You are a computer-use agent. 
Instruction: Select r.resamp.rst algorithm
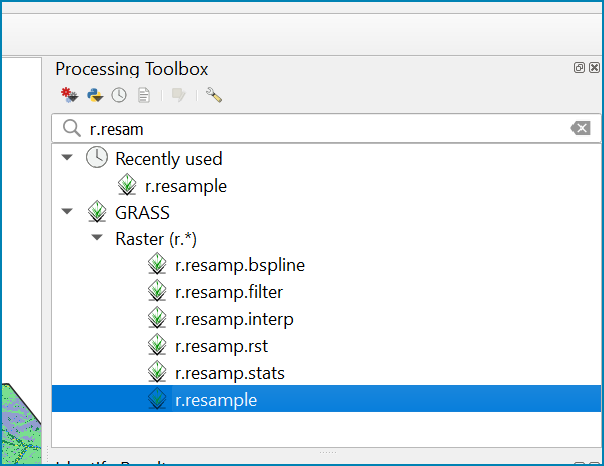221,346
